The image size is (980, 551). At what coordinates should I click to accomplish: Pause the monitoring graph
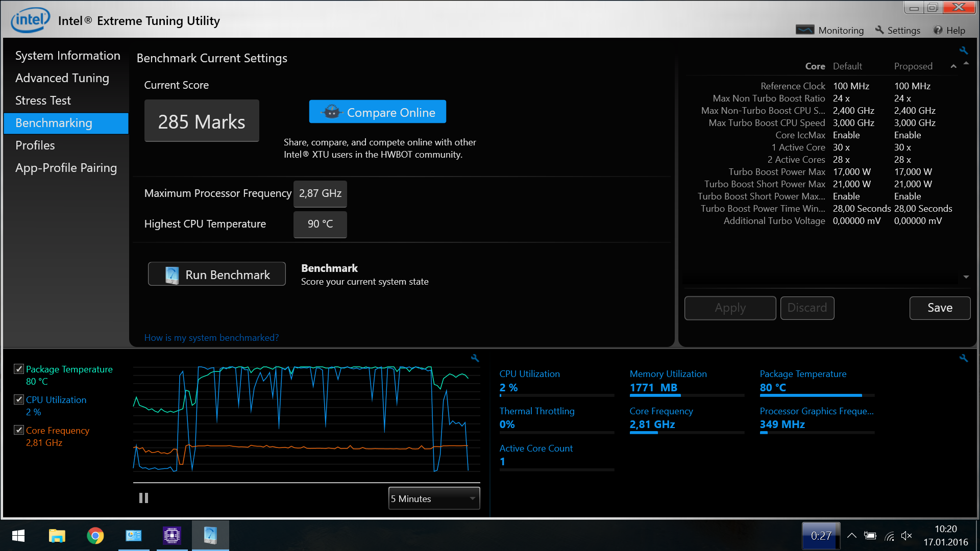coord(143,498)
